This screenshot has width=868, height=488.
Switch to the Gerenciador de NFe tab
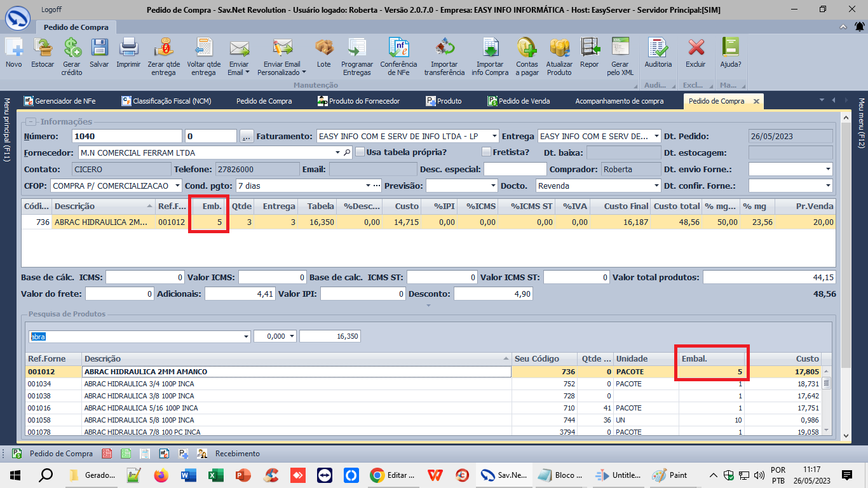[x=59, y=101]
